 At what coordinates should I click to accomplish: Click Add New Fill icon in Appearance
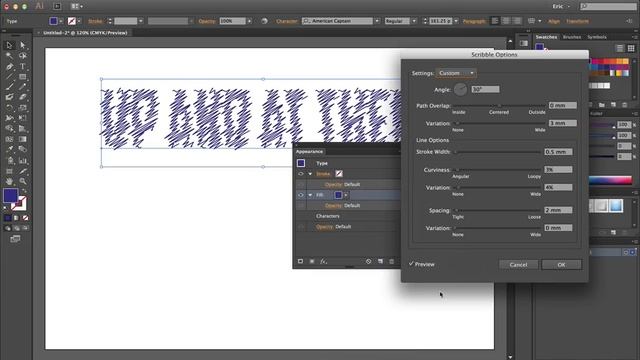312,261
